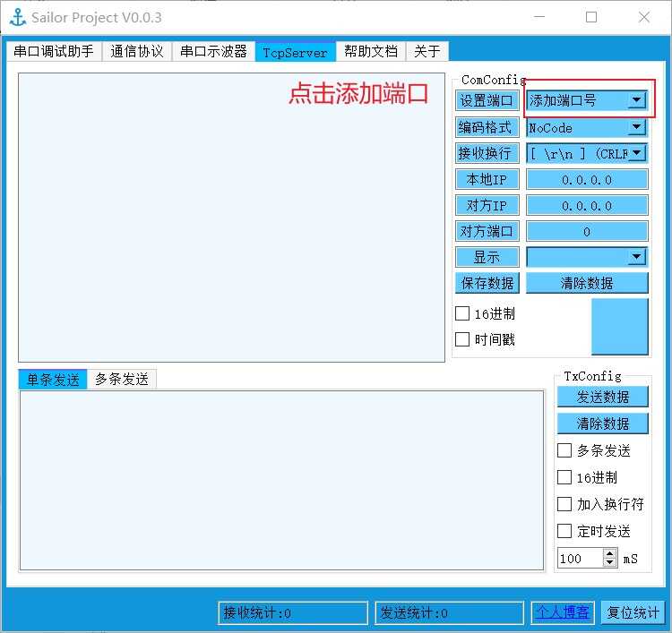Select the 单条发送 tab
672x633 pixels.
pyautogui.click(x=53, y=380)
